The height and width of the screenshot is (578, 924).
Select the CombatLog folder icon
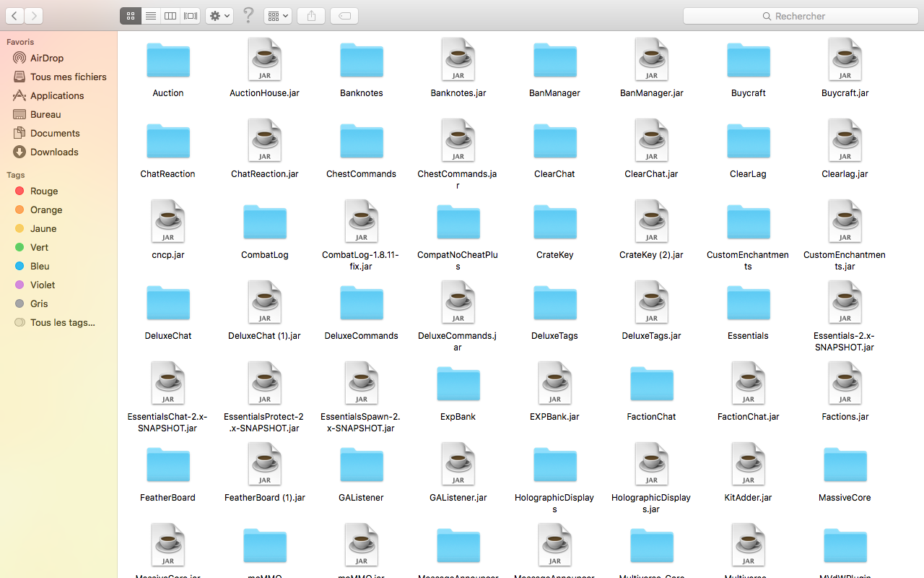pos(265,222)
